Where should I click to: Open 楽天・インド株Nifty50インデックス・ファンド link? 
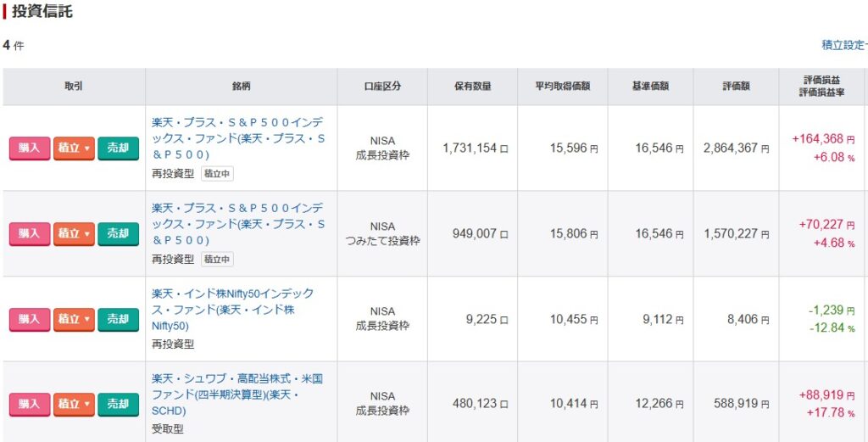point(232,309)
